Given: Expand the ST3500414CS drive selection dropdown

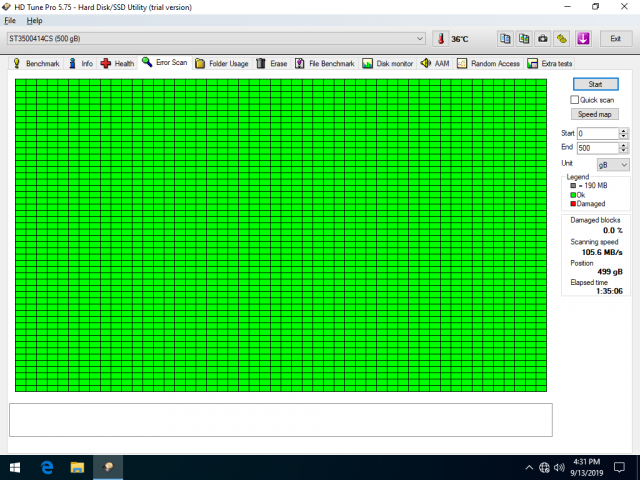Looking at the screenshot, I should pos(216,38).
